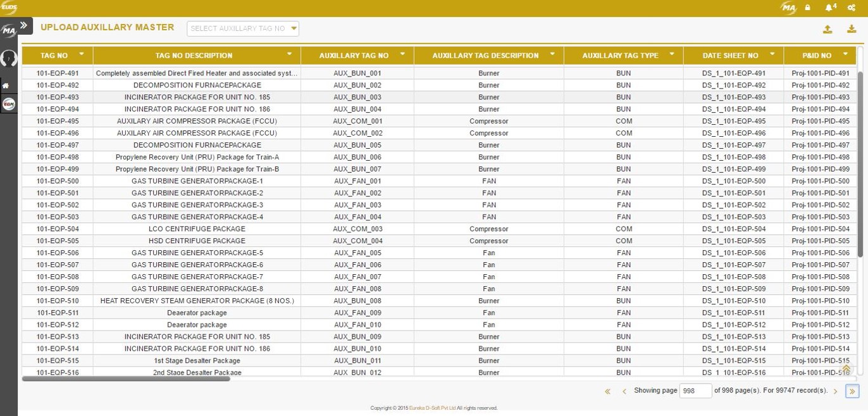This screenshot has width=868, height=416.
Task: Open AUXILLARY TAG TYPE column filter arrow
Action: [672, 54]
